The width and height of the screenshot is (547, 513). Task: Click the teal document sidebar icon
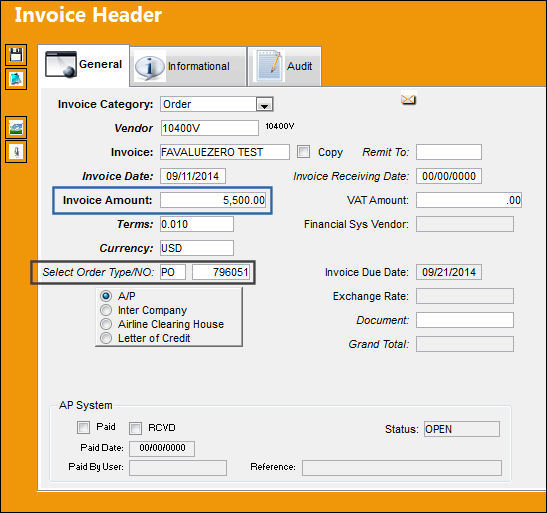point(16,79)
